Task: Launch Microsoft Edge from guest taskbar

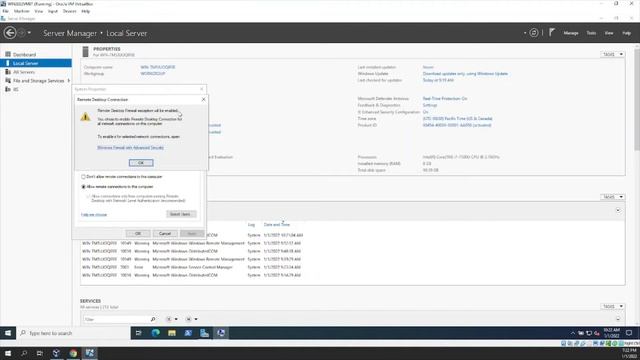Action: point(156,333)
